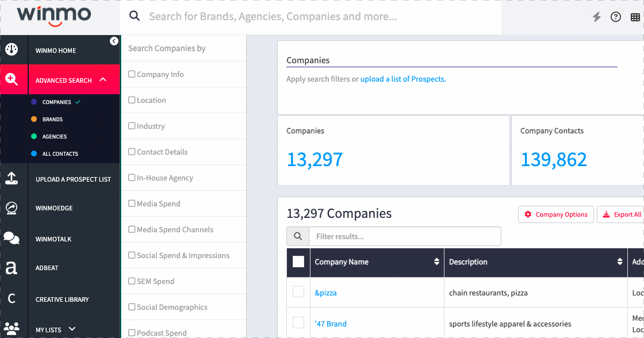The height and width of the screenshot is (338, 644).
Task: Open the WinmoEdge sidebar icon
Action: [x=11, y=208]
